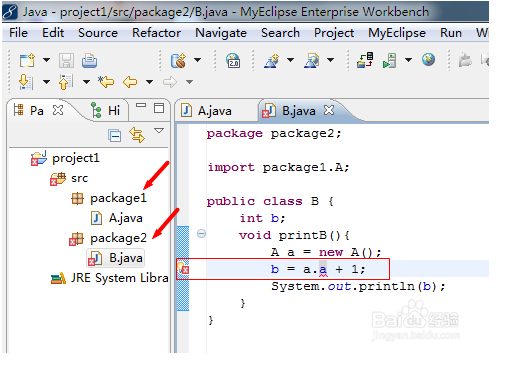Screen dimensions: 506x373
Task: Select package1 in the tree
Action: [x=109, y=198]
